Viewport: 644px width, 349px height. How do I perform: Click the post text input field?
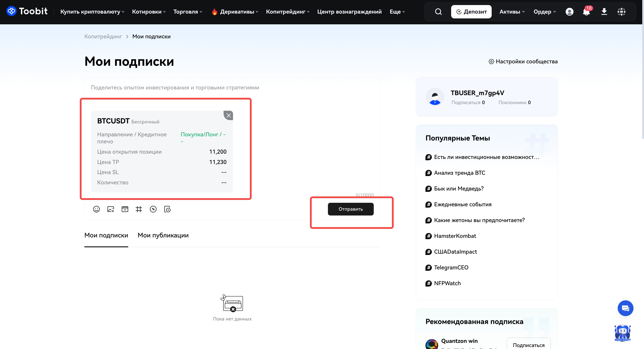click(x=232, y=88)
